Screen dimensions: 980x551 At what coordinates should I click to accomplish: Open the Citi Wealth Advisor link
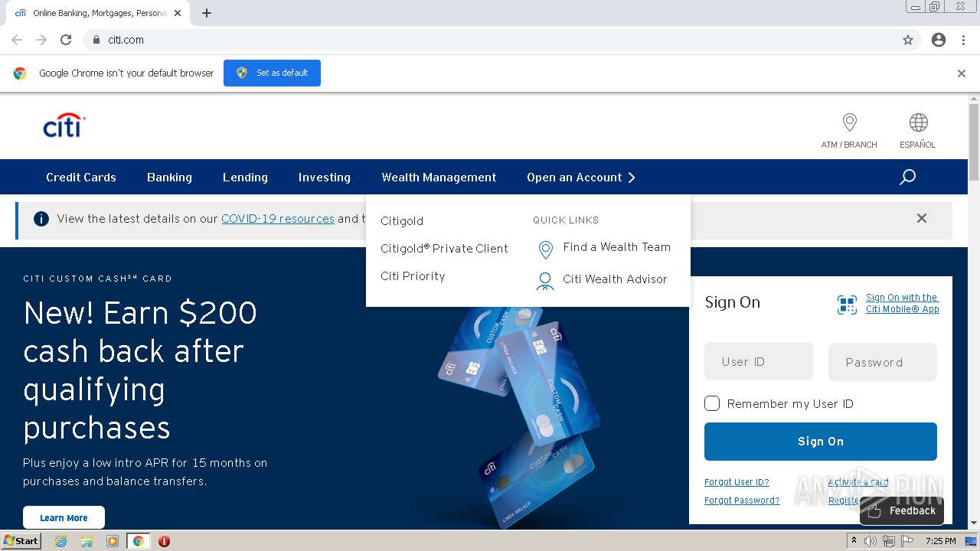click(615, 279)
